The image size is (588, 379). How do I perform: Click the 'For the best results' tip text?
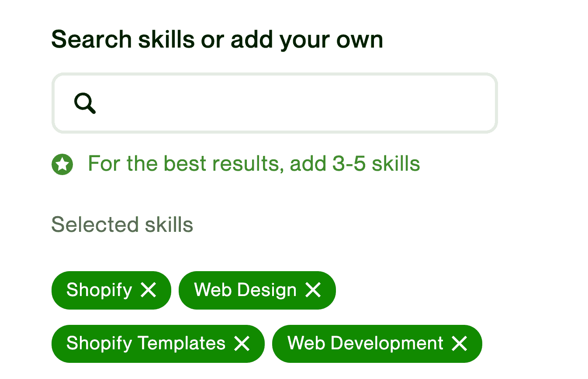coord(253,164)
